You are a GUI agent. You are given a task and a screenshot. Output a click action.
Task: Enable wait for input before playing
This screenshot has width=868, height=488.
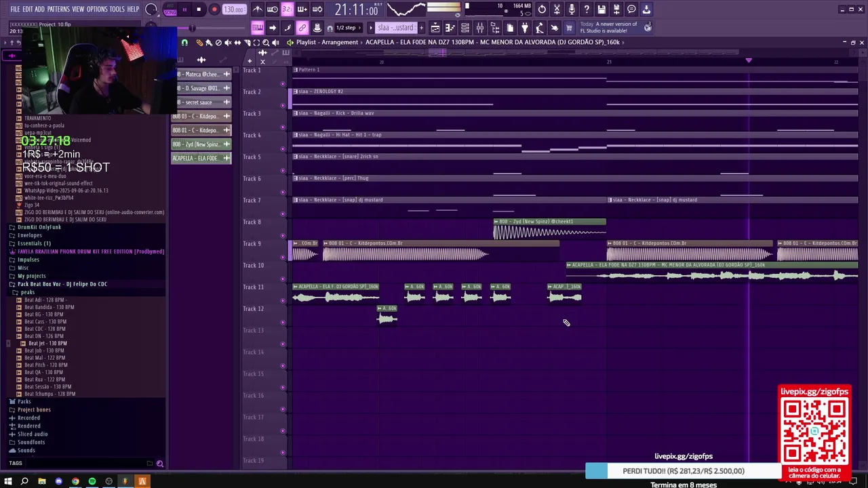click(x=272, y=9)
